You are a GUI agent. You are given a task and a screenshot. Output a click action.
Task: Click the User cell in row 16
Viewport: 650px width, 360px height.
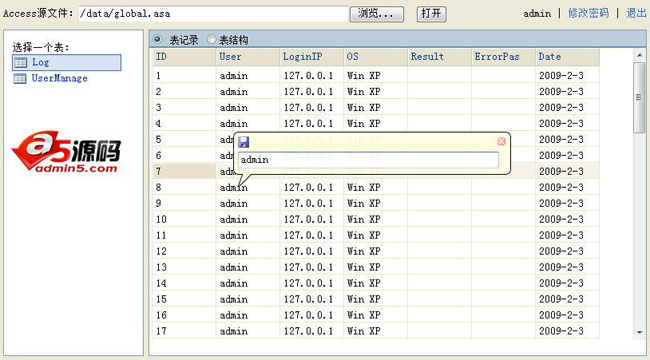(x=248, y=315)
